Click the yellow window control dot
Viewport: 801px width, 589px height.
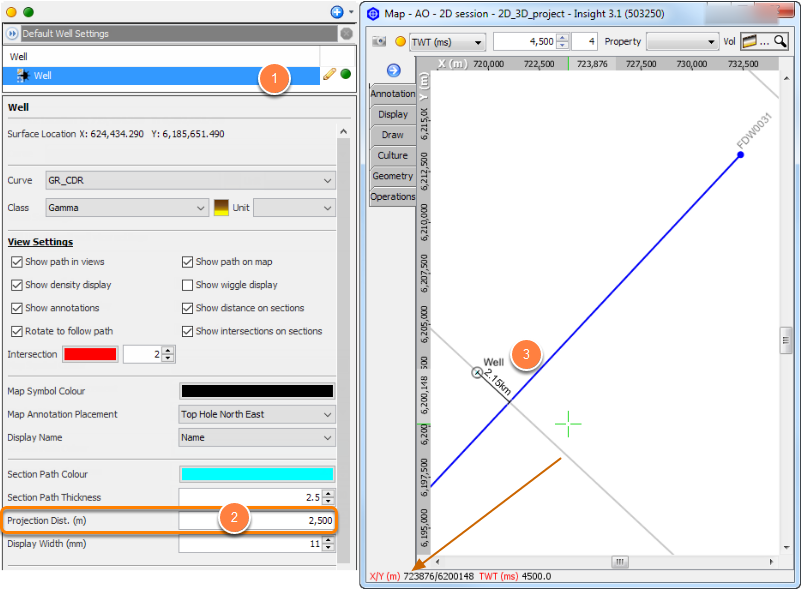[x=11, y=12]
